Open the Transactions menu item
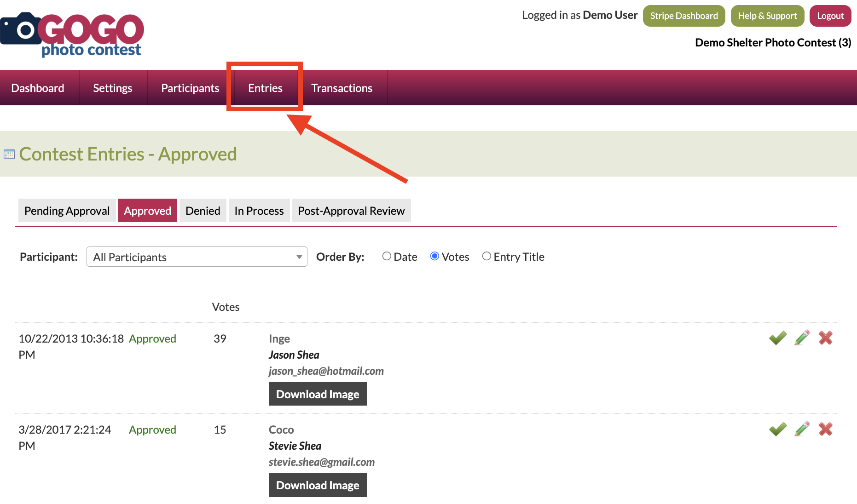The height and width of the screenshot is (504, 857). pyautogui.click(x=342, y=88)
